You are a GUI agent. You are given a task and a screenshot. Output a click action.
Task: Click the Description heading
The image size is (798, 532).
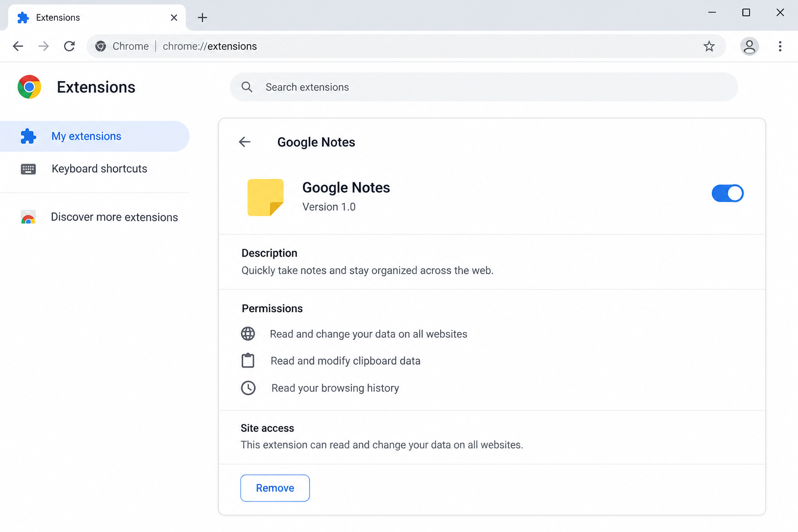(269, 253)
